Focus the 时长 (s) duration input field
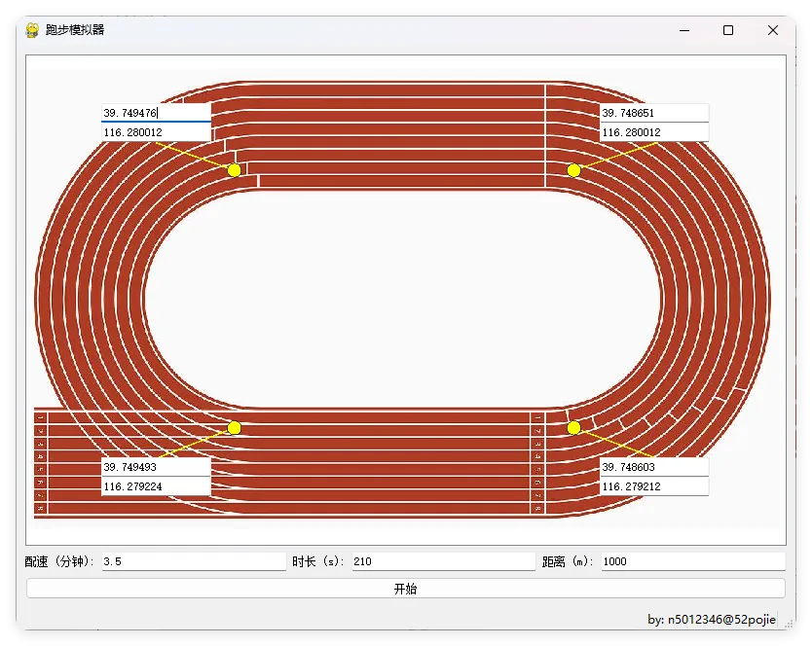This screenshot has height=646, width=812. point(443,561)
